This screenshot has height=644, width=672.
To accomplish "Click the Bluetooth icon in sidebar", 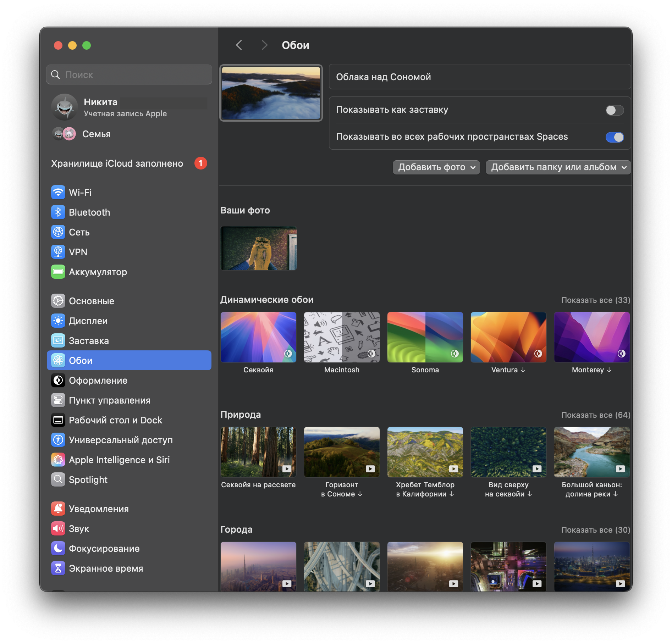I will click(58, 212).
